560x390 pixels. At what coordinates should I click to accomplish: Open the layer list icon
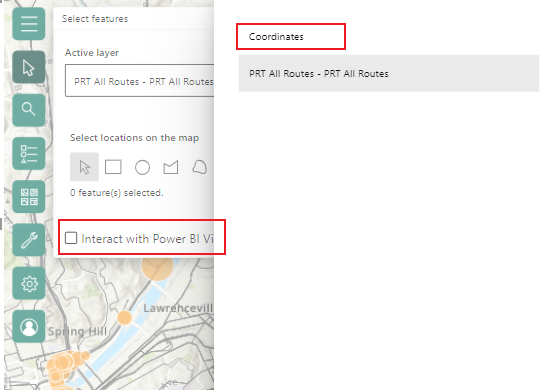(x=29, y=154)
